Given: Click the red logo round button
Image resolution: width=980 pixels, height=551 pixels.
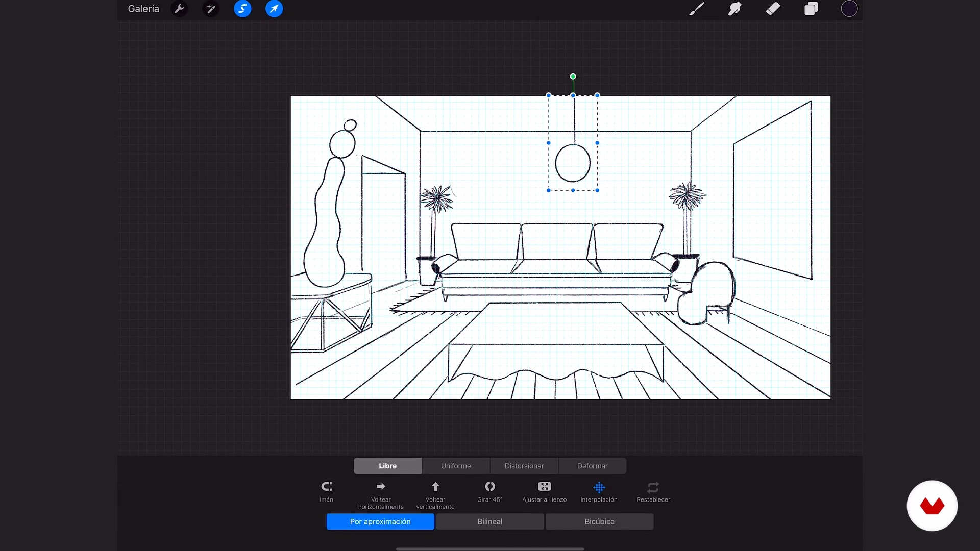Looking at the screenshot, I should click(932, 506).
